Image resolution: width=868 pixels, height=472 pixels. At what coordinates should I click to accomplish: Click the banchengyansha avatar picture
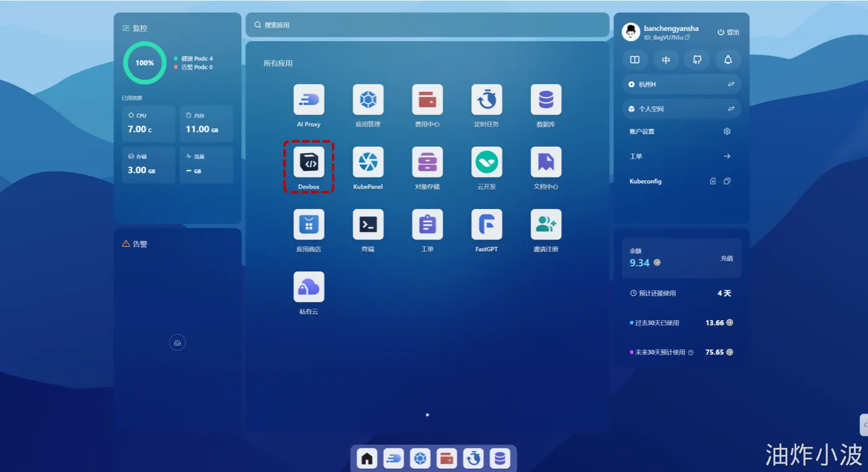point(631,32)
